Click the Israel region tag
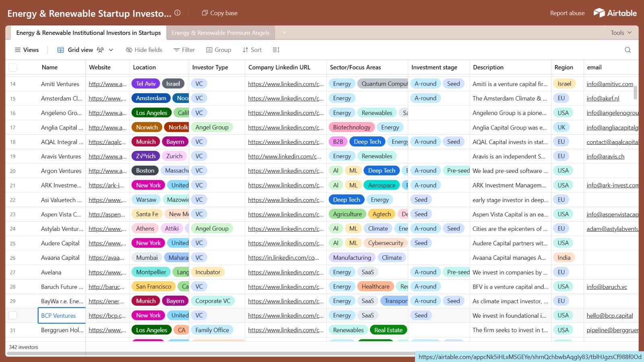Viewport: 644px width, 362px height. (x=564, y=84)
